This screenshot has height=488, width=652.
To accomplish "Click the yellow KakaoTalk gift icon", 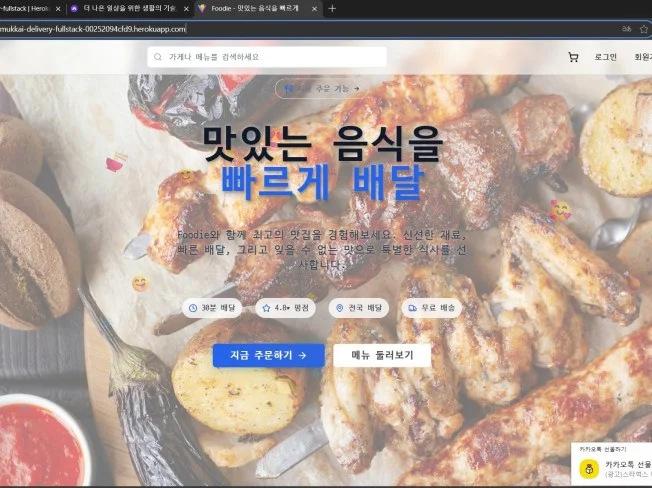I will tap(590, 469).
